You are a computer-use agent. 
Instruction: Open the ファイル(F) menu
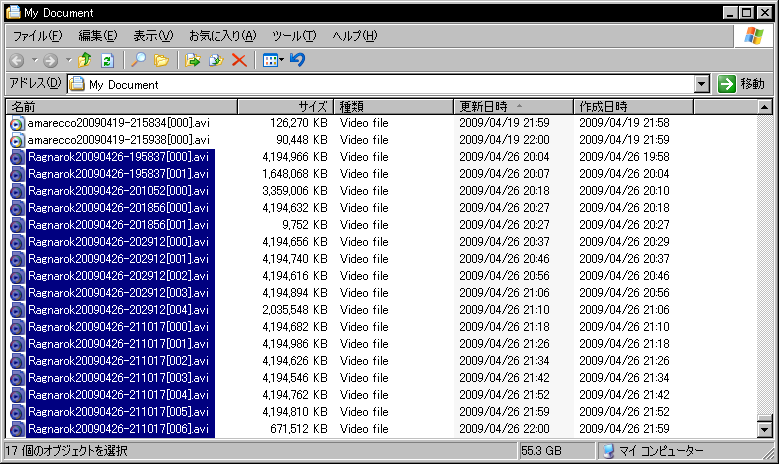(x=37, y=36)
